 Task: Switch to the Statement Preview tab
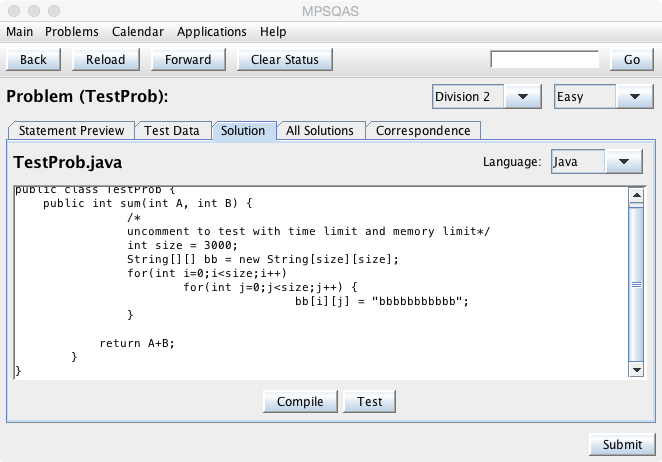click(x=72, y=130)
